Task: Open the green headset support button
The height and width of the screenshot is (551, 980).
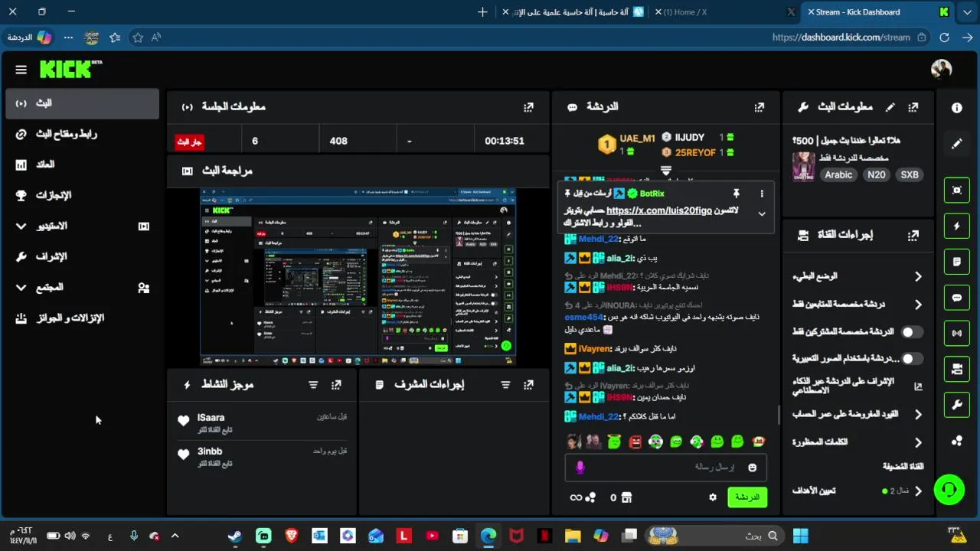Action: click(949, 489)
